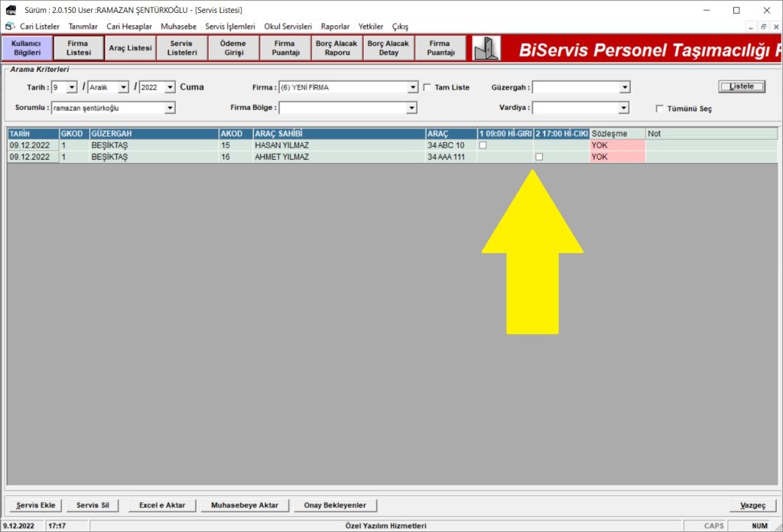This screenshot has height=532, width=783.
Task: Click the small icon beside Cari Listeler
Action: [x=10, y=26]
